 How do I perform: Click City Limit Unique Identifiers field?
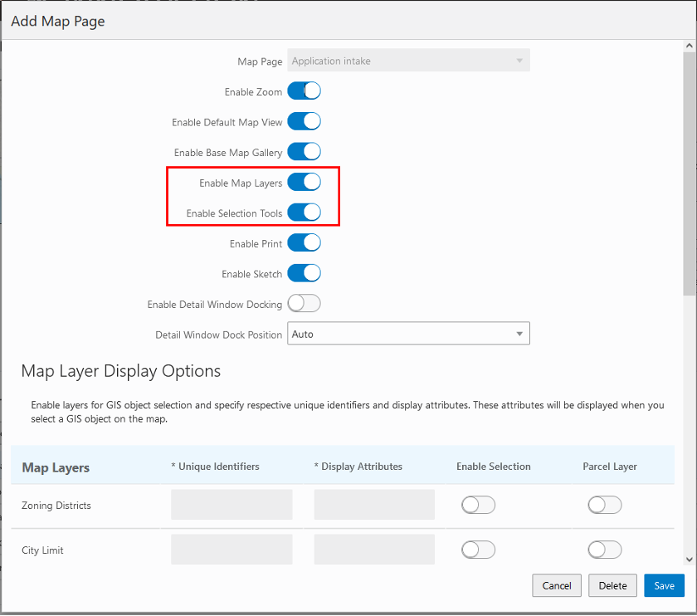click(x=232, y=550)
